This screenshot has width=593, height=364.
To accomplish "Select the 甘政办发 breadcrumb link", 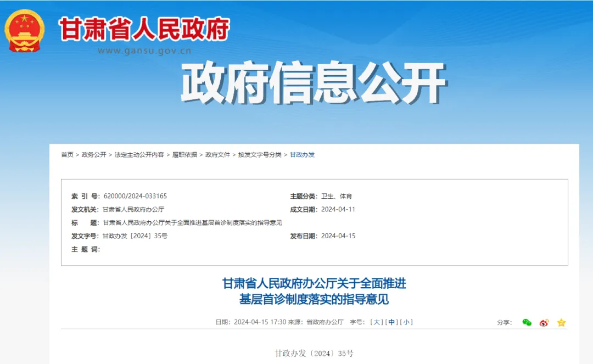I will coord(302,155).
